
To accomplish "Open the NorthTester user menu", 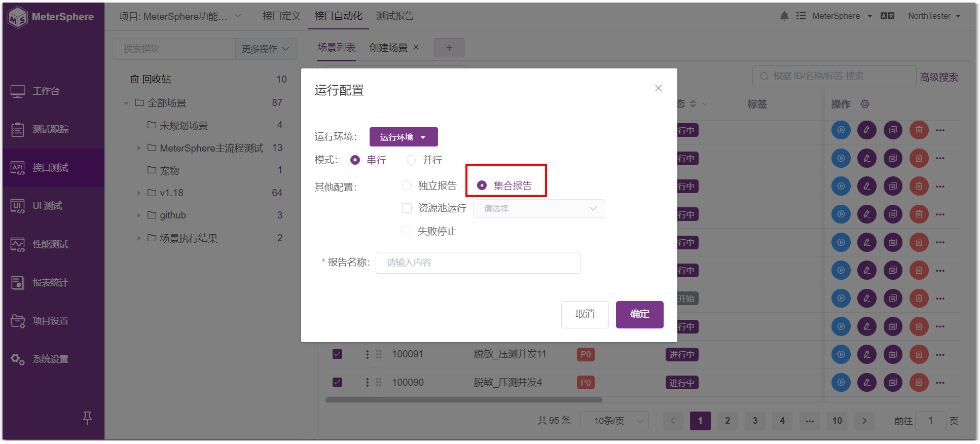I will pos(934,16).
